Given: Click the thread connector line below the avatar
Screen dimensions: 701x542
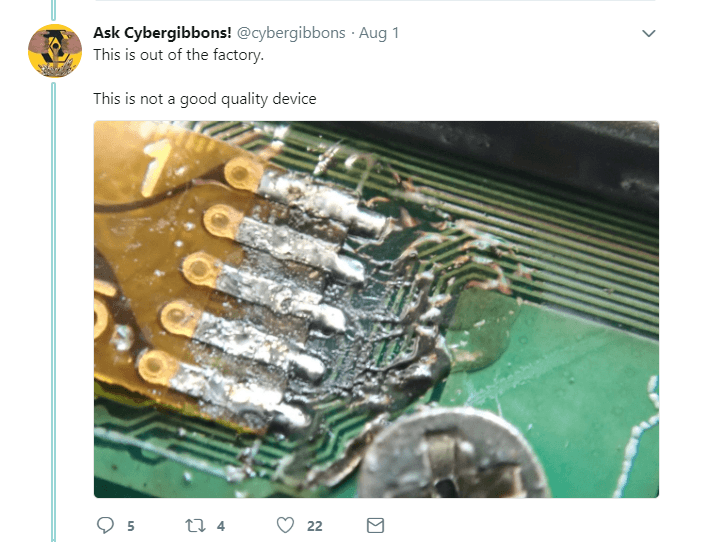Looking at the screenshot, I should 54,312.
